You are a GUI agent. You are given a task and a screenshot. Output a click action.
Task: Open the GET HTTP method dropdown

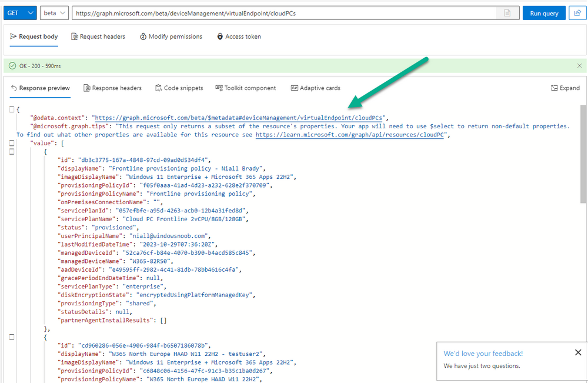coord(20,13)
